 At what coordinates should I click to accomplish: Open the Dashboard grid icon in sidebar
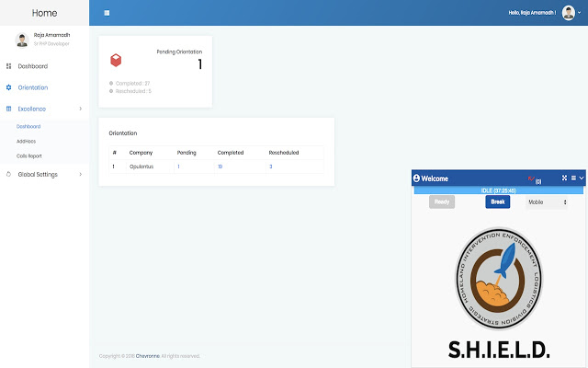tap(8, 66)
